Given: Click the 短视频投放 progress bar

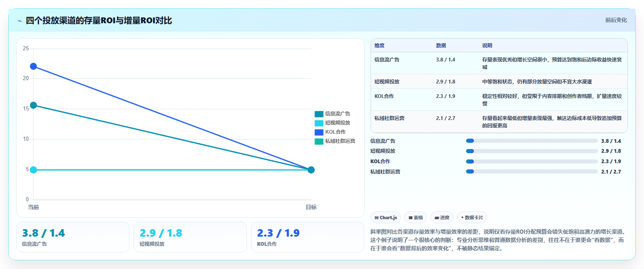Looking at the screenshot, I should [532, 151].
